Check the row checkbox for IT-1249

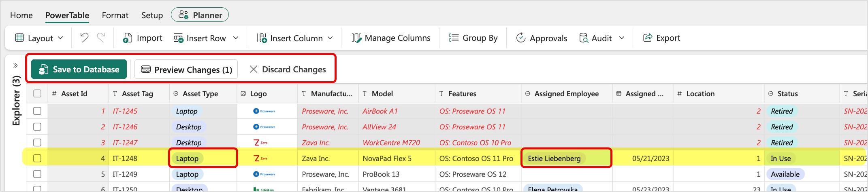37,174
